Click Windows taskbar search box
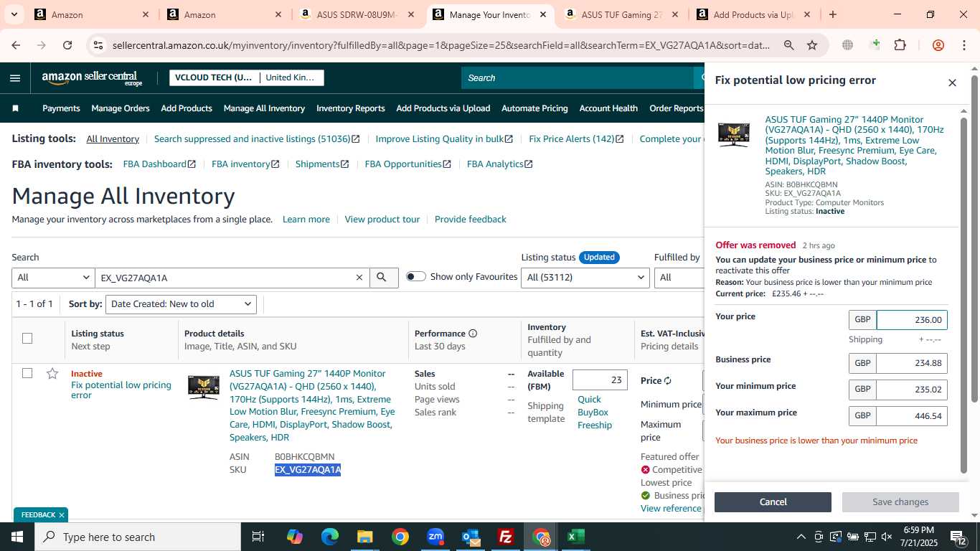The width and height of the screenshot is (980, 551). [x=138, y=537]
